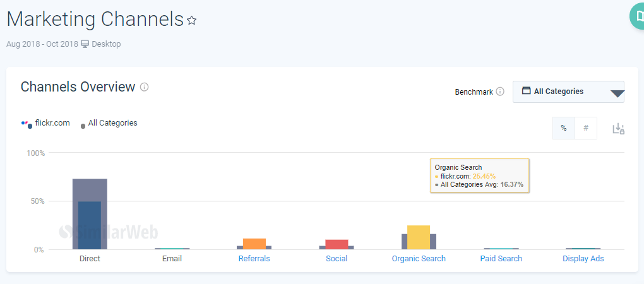Click the download chart icon with lock
Image resolution: width=644 pixels, height=284 pixels.
618,128
